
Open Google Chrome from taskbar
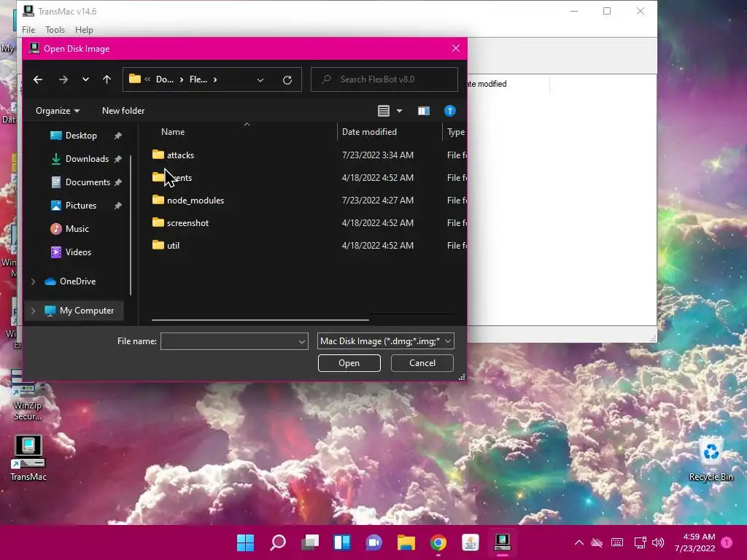[x=438, y=542]
